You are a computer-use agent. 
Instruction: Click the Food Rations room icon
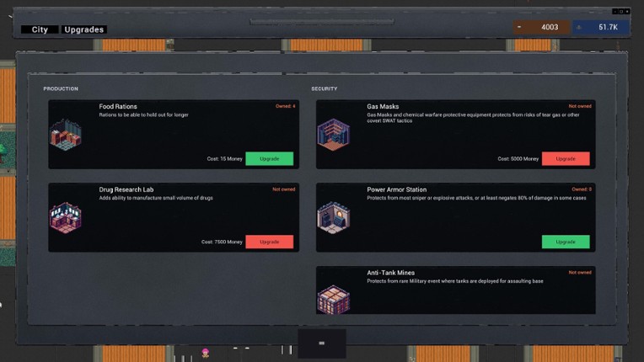(x=66, y=134)
